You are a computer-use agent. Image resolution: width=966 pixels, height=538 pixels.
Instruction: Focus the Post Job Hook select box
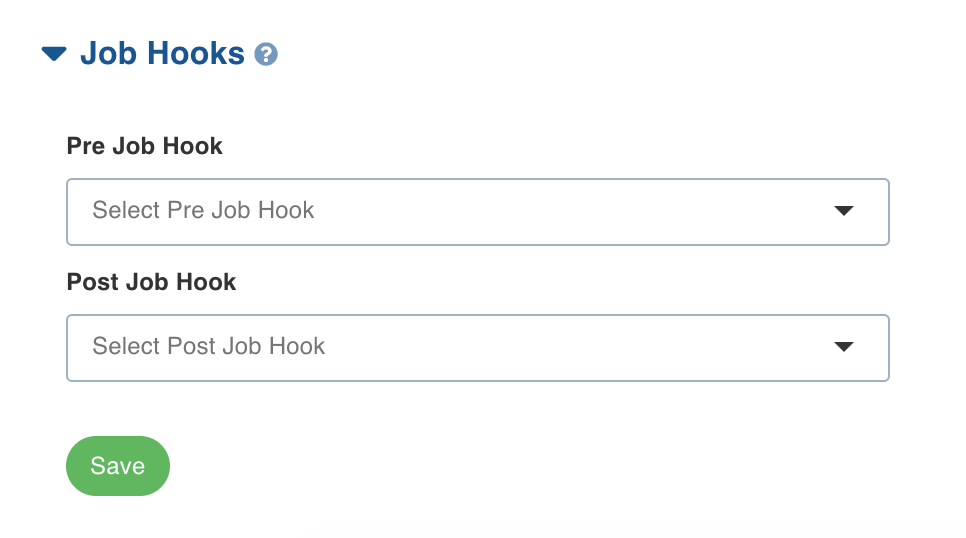click(477, 348)
